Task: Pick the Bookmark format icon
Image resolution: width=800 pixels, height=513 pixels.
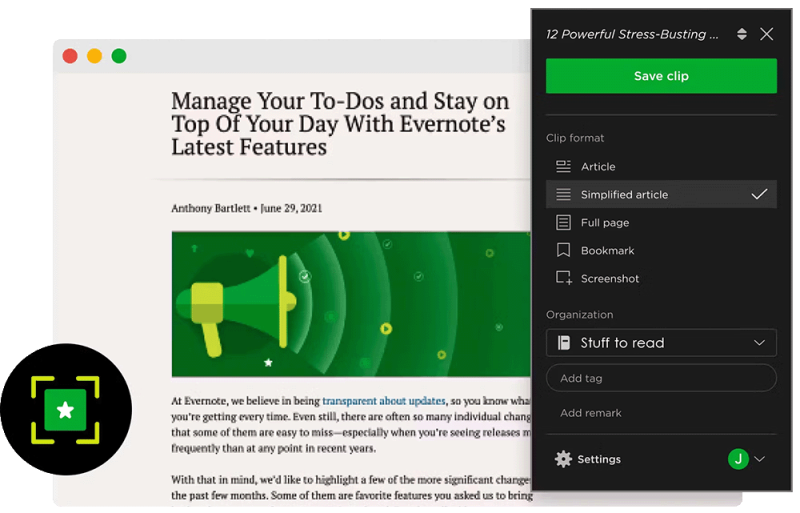Action: pyautogui.click(x=563, y=250)
